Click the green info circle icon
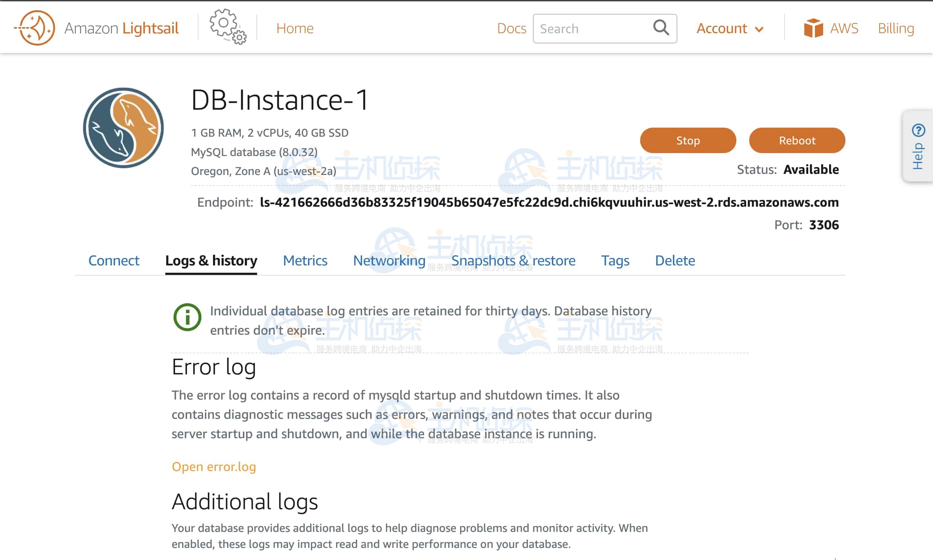This screenshot has height=560, width=933. [187, 317]
